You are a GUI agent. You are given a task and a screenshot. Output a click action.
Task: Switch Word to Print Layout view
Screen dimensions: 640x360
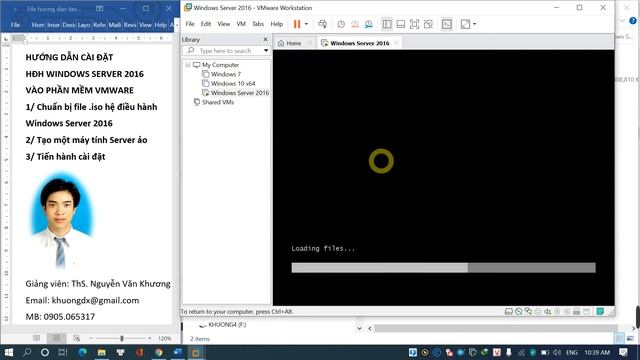(56, 338)
